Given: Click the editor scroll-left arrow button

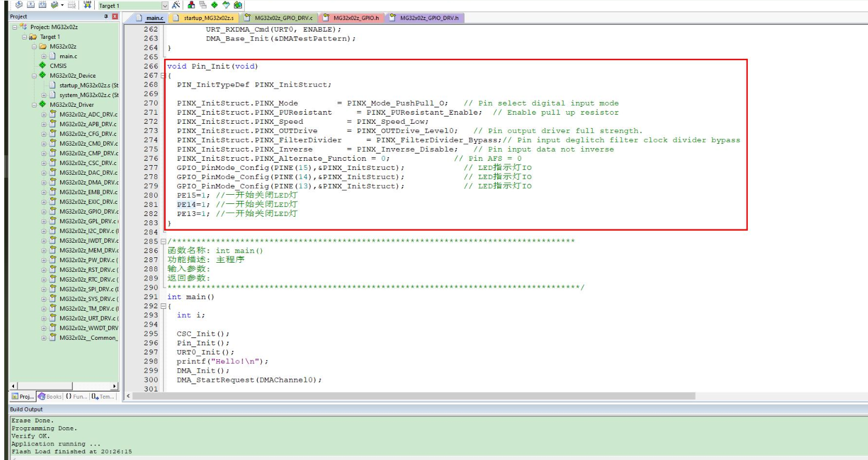Looking at the screenshot, I should (x=128, y=396).
